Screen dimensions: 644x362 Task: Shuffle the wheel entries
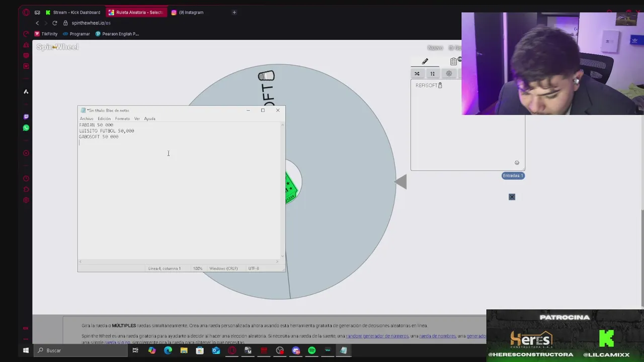tap(417, 74)
